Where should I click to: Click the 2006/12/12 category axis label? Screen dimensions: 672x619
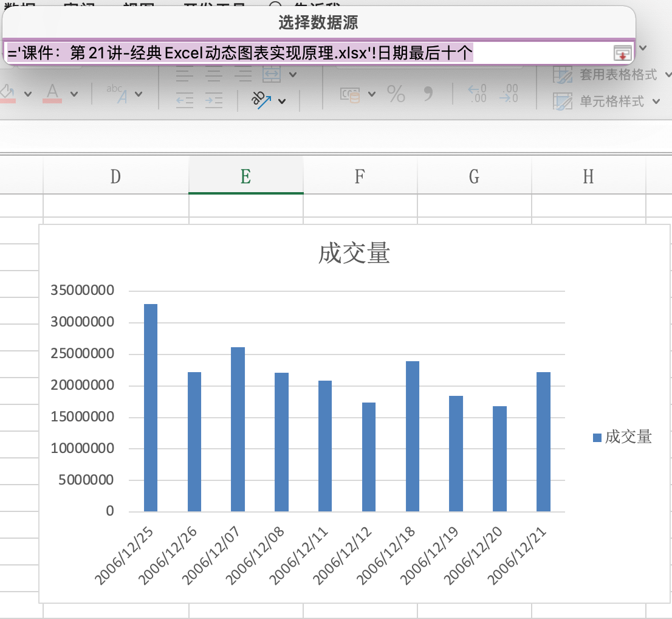coord(343,556)
